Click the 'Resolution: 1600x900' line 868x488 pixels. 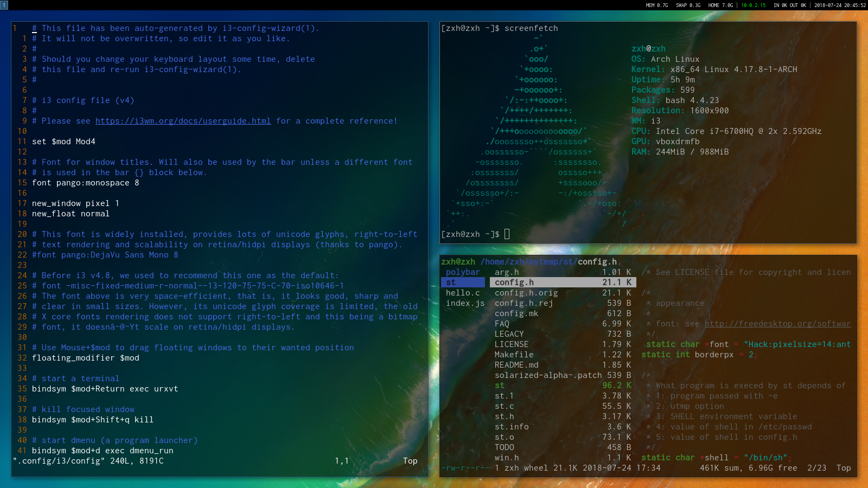[x=680, y=111]
